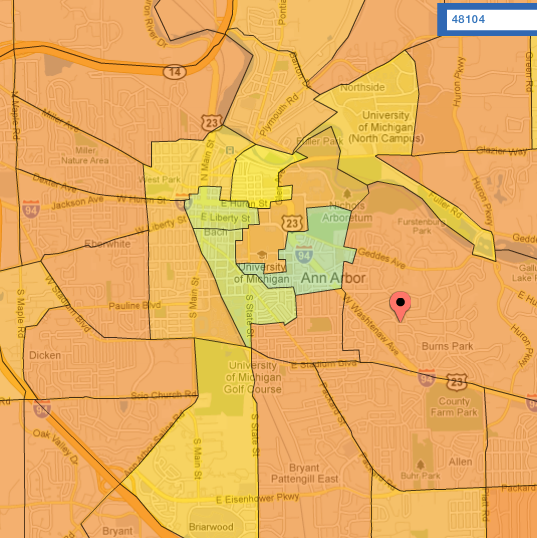Click the Geddes Ave road label

point(382,258)
